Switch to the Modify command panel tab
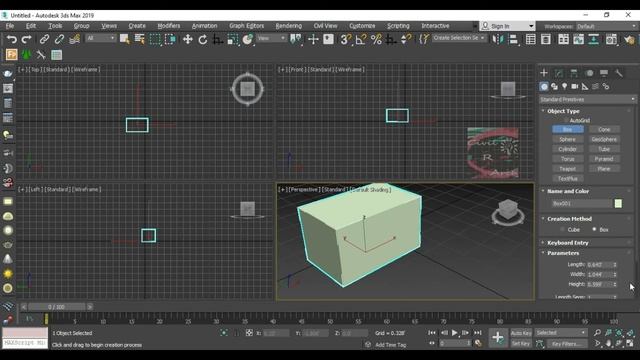640x360 pixels. tap(559, 73)
